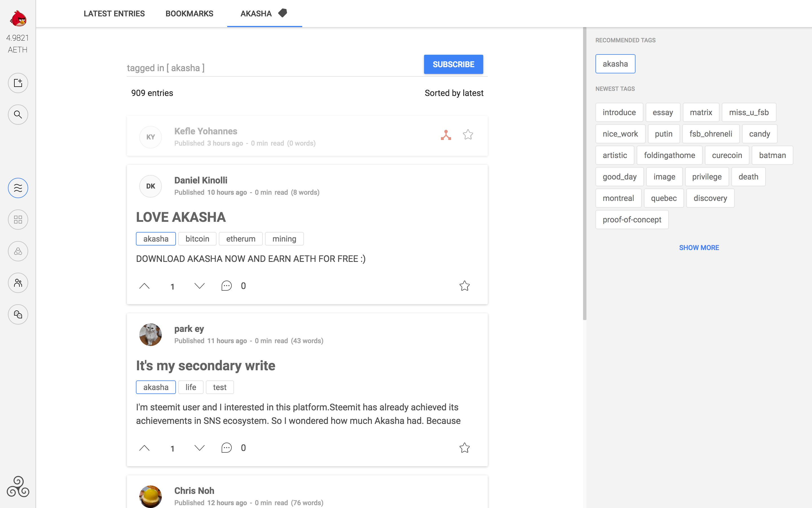The image size is (812, 508).
Task: Click author name Chris Noh
Action: 194,491
